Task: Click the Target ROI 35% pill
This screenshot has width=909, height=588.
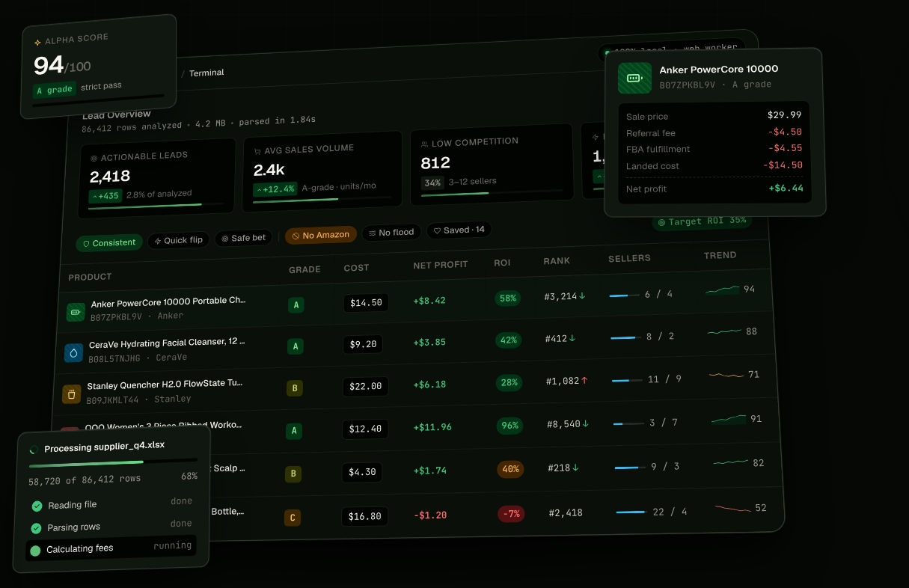Action: click(x=701, y=221)
